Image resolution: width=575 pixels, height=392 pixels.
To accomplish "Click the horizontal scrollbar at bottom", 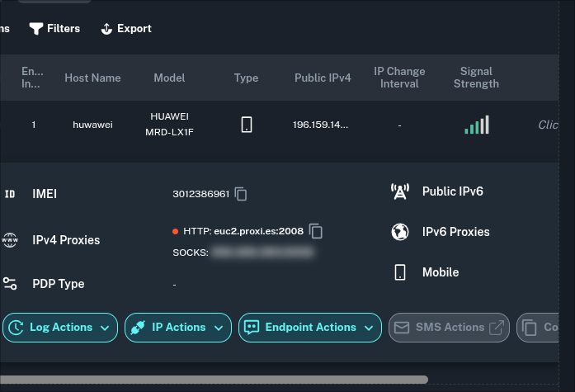I will 213,380.
